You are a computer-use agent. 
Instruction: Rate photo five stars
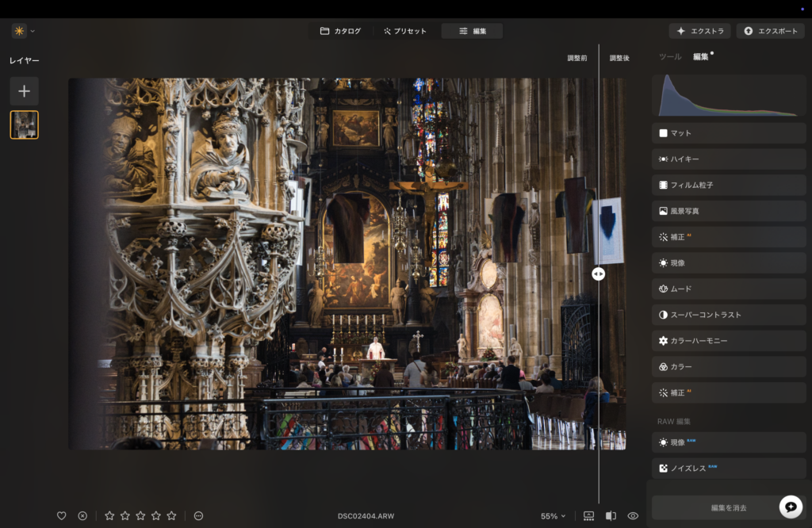coord(171,515)
